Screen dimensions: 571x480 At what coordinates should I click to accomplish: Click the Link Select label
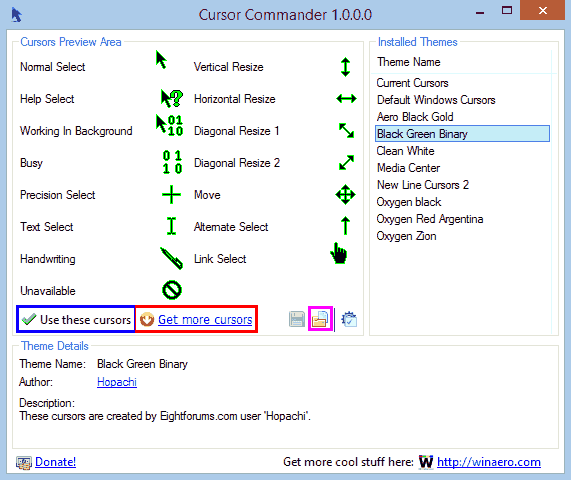point(220,259)
